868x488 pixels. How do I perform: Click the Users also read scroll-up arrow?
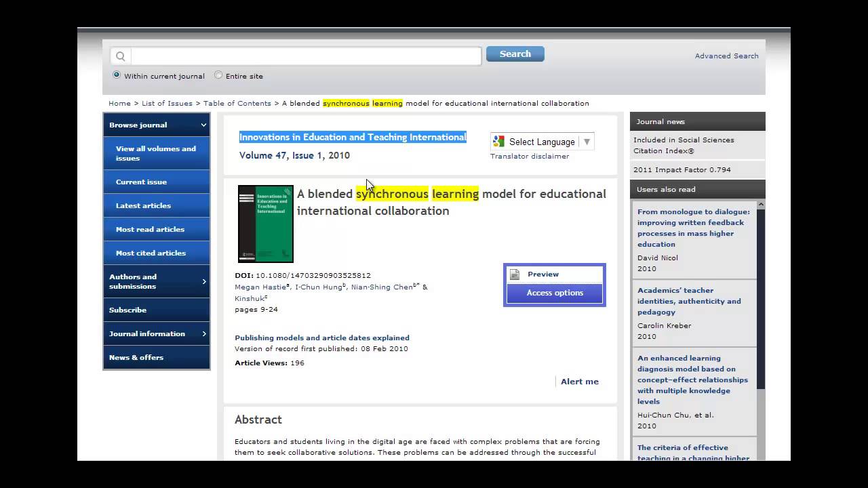[761, 205]
